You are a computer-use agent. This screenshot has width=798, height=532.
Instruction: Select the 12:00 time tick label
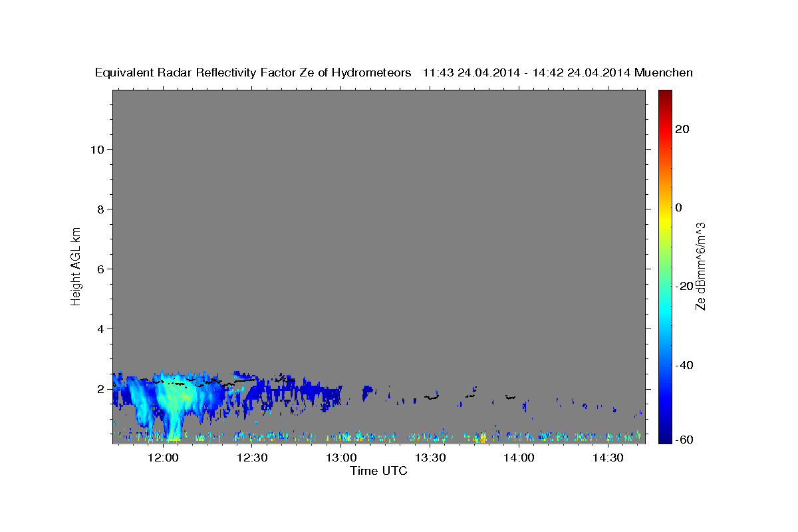pyautogui.click(x=162, y=458)
